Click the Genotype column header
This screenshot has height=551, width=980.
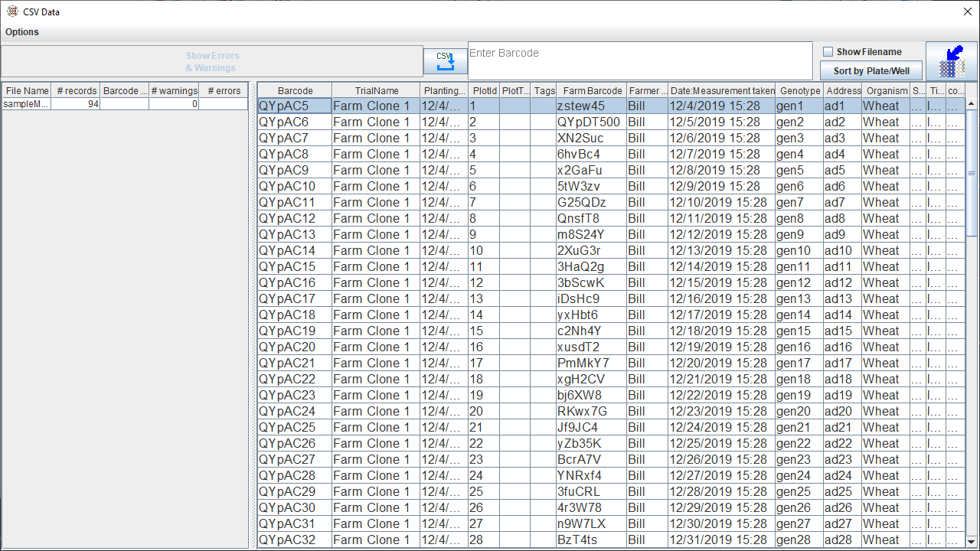point(799,90)
